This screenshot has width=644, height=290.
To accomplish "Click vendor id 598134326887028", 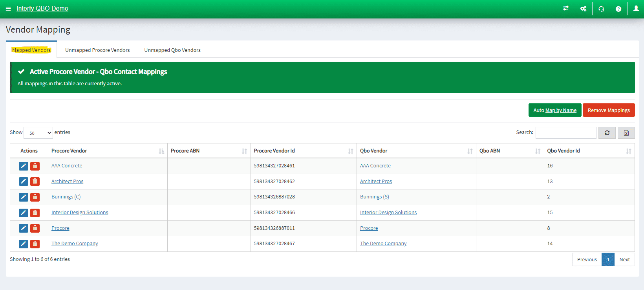I will 274,197.
